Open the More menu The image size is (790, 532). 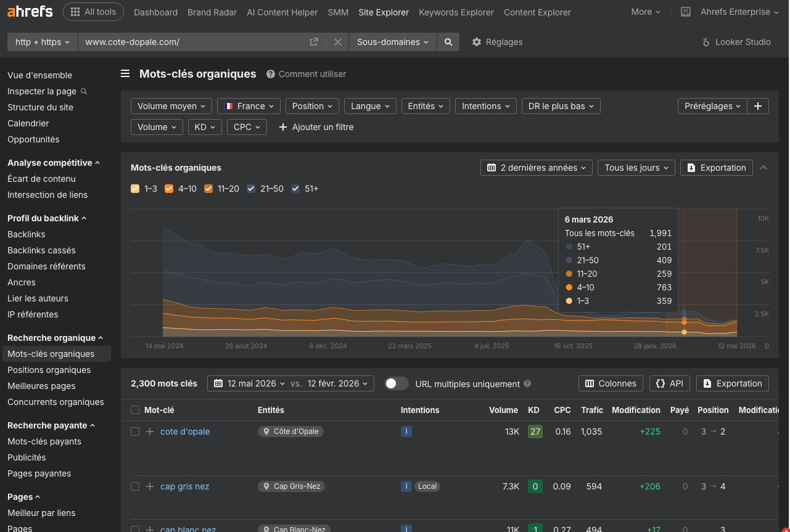point(646,12)
